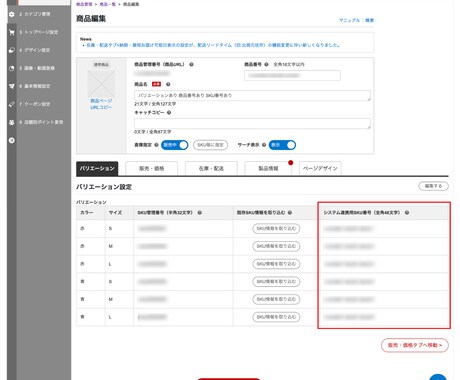
Task: Open the News announcement link
Action: pyautogui.click(x=213, y=45)
